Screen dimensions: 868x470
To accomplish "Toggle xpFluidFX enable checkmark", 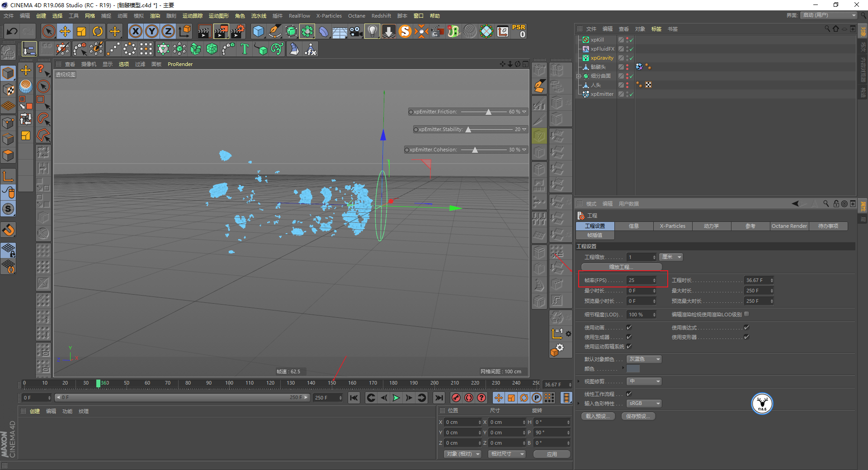I will point(631,49).
